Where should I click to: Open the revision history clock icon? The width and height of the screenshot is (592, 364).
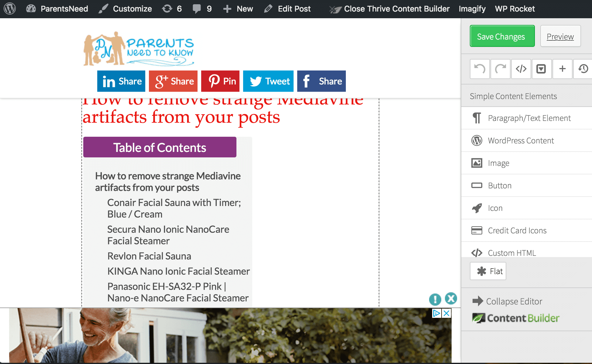583,69
